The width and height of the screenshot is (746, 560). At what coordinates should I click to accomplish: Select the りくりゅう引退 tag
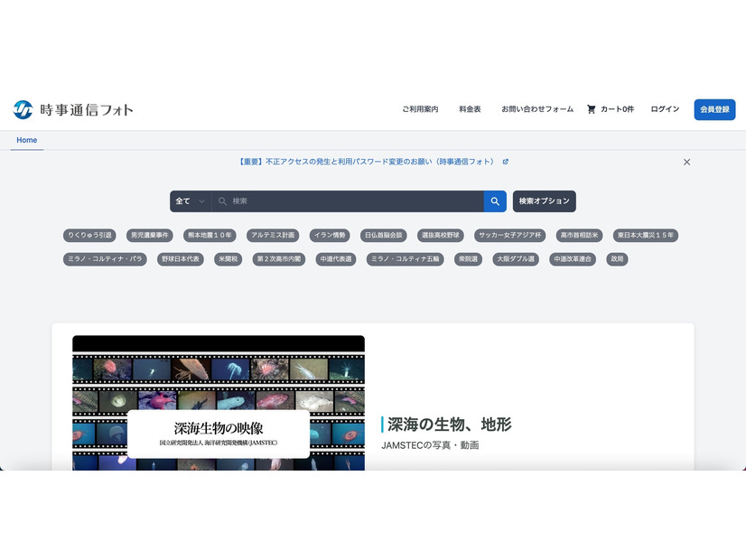89,235
